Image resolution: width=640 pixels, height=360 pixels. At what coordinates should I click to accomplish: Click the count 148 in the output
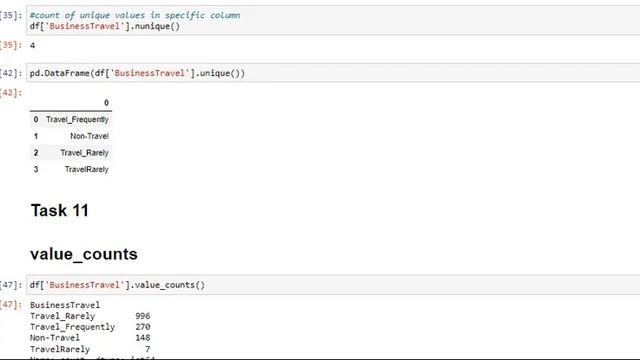(143, 338)
